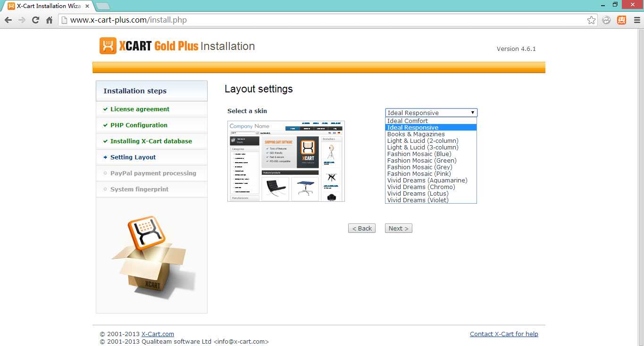The width and height of the screenshot is (644, 346).
Task: Choose Vivid Dreams (Chromo) skin
Action: (x=431, y=187)
